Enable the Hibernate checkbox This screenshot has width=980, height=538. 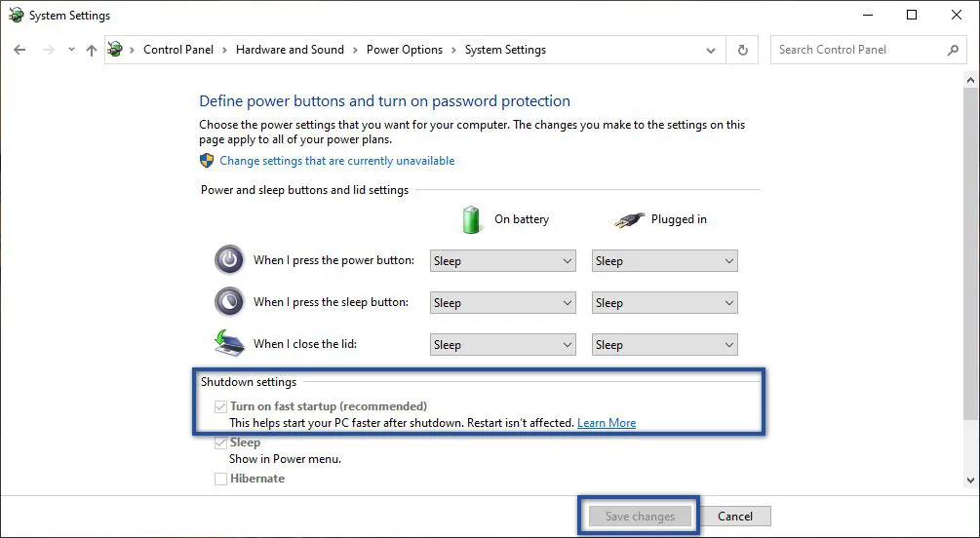(220, 479)
